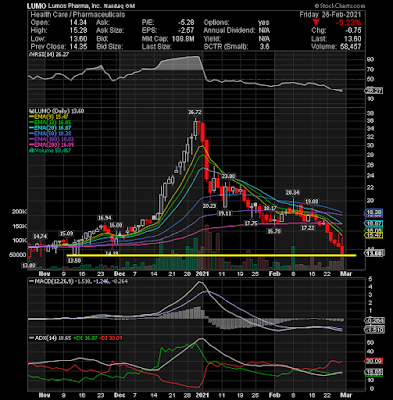Viewport: 393px width, 400px height.
Task: Click the MACD line value tag -1.510
Action: [374, 330]
